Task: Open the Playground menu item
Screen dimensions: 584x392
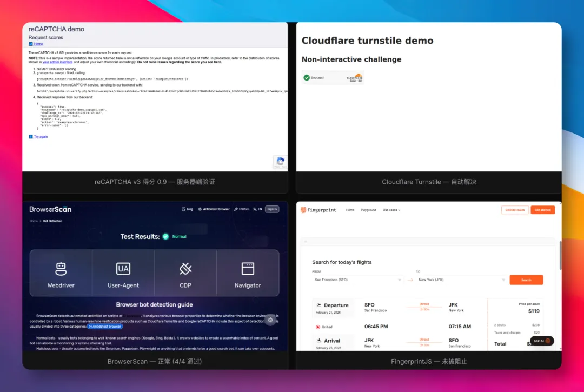Action: (x=368, y=210)
